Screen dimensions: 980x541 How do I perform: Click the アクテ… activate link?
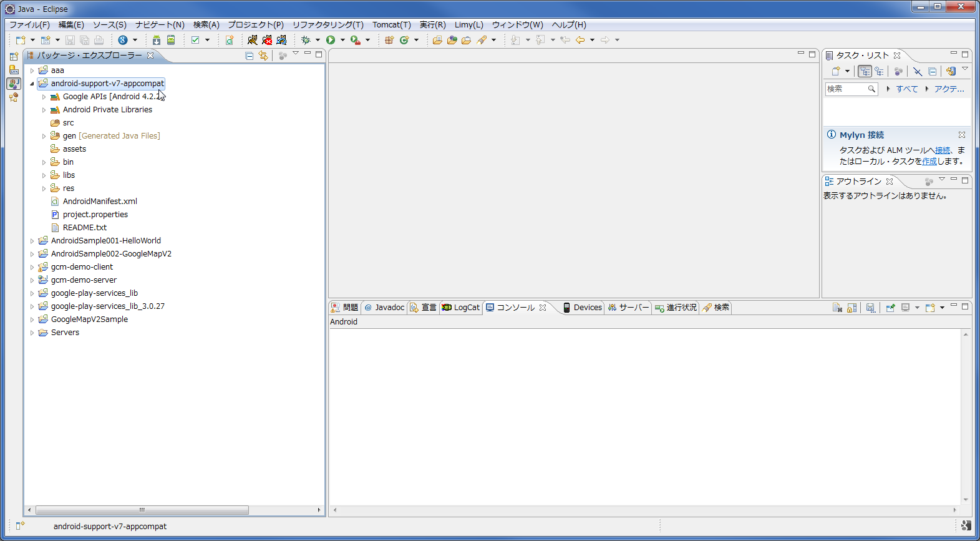coord(949,89)
